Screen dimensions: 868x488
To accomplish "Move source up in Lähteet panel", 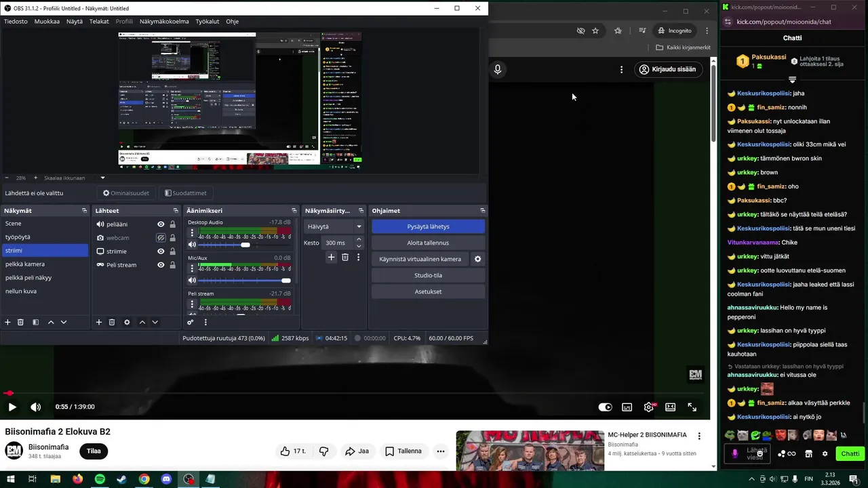I will click(142, 323).
